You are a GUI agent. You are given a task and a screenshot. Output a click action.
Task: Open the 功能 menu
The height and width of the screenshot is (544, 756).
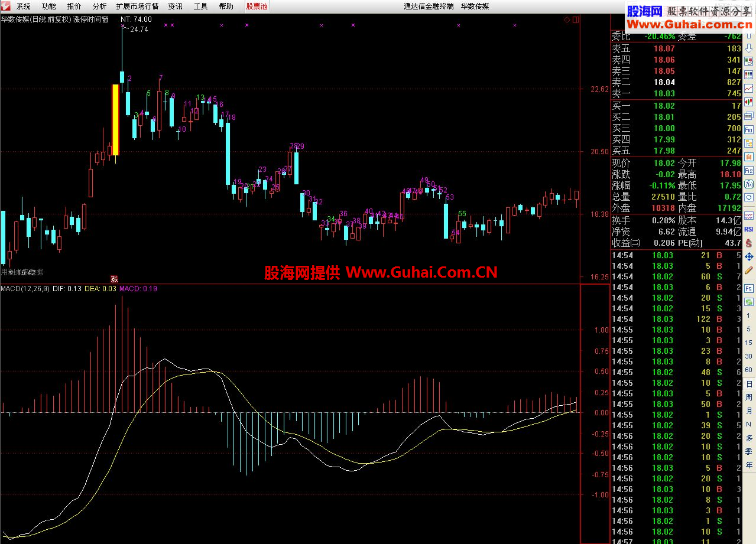pos(49,6)
